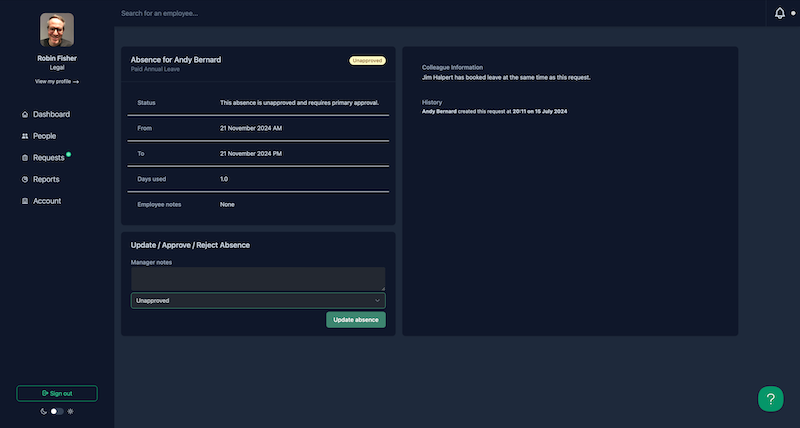Click the Paid Annual Leave subtitle
The width and height of the screenshot is (800, 428).
[155, 69]
